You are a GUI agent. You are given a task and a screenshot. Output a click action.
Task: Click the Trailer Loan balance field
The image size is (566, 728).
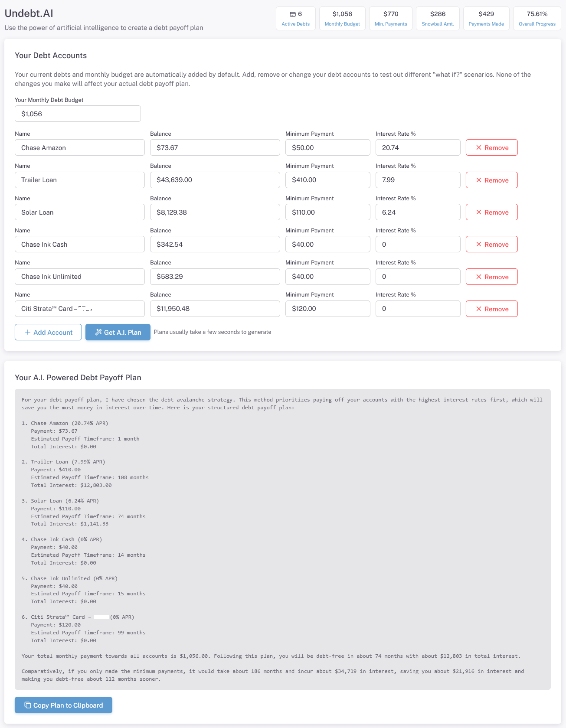point(215,180)
